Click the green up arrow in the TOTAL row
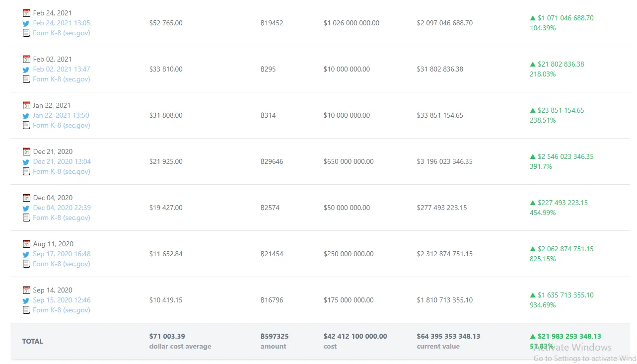Viewport: 637px width, 364px height. pyautogui.click(x=533, y=336)
